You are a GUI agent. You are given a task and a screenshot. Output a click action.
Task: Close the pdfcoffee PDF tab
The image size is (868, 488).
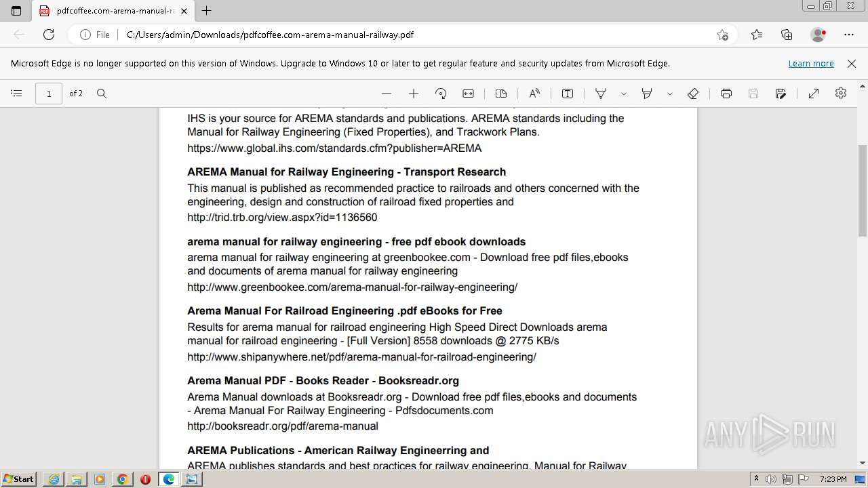click(x=184, y=11)
